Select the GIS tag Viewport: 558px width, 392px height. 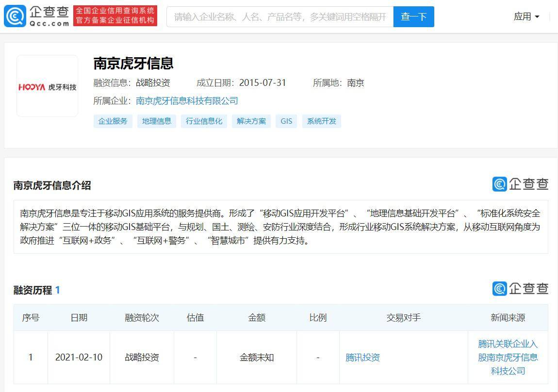[x=286, y=121]
